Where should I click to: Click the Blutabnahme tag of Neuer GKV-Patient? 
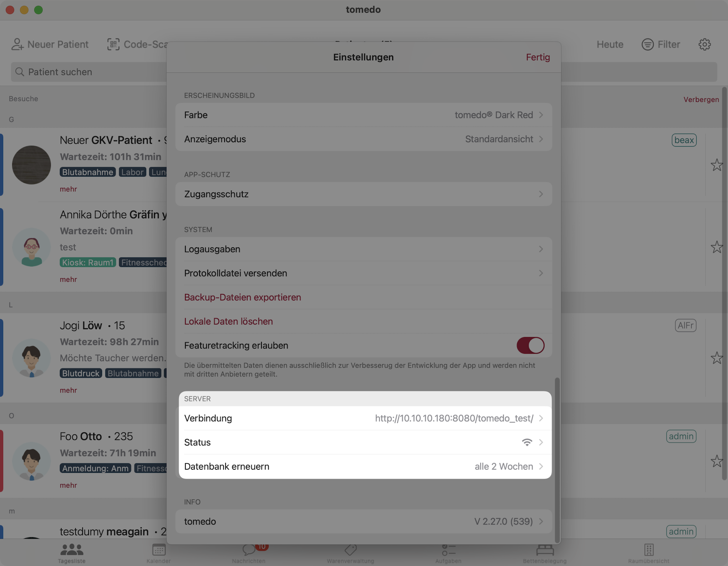(x=88, y=172)
